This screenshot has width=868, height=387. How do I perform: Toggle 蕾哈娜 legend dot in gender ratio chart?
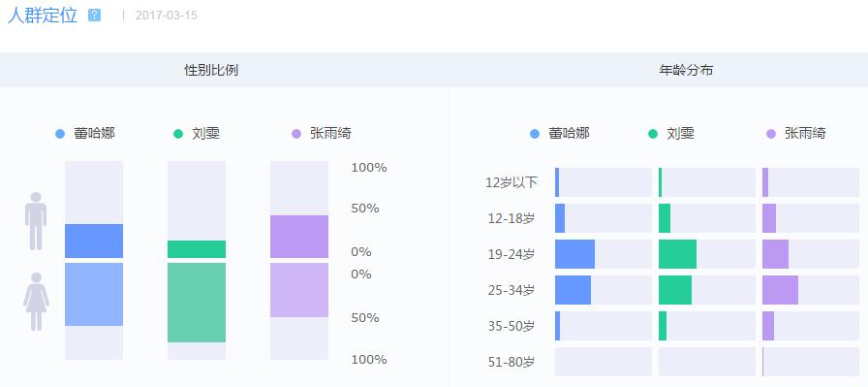pos(60,134)
